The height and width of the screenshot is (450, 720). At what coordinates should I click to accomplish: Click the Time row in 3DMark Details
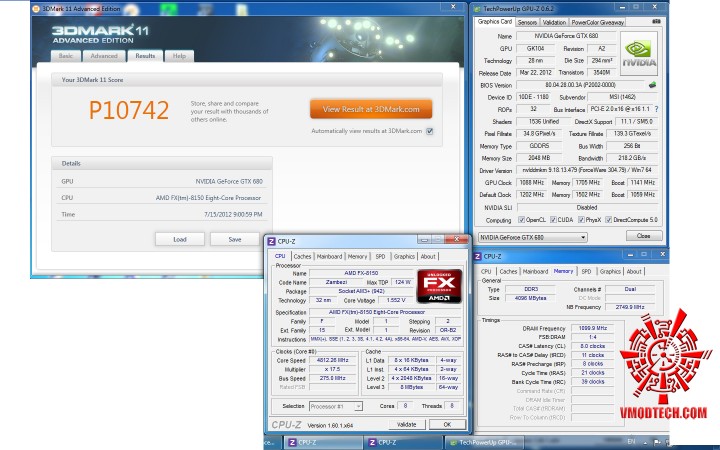pos(162,214)
